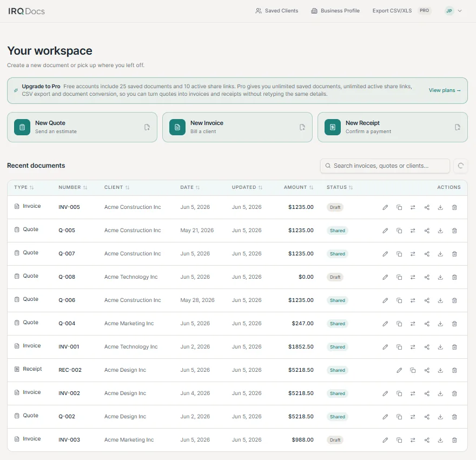Sort documents by Status column
The image size is (476, 460).
(340, 187)
